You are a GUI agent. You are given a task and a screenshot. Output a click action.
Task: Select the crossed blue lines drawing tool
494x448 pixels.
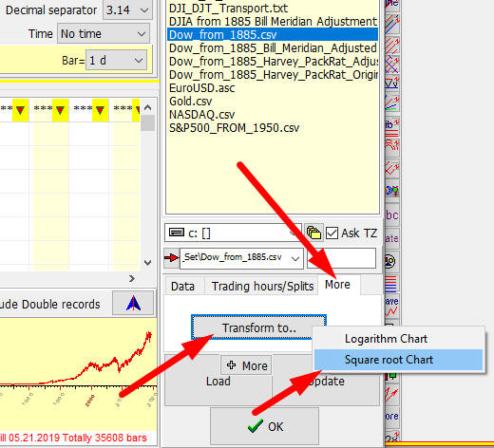(x=391, y=65)
